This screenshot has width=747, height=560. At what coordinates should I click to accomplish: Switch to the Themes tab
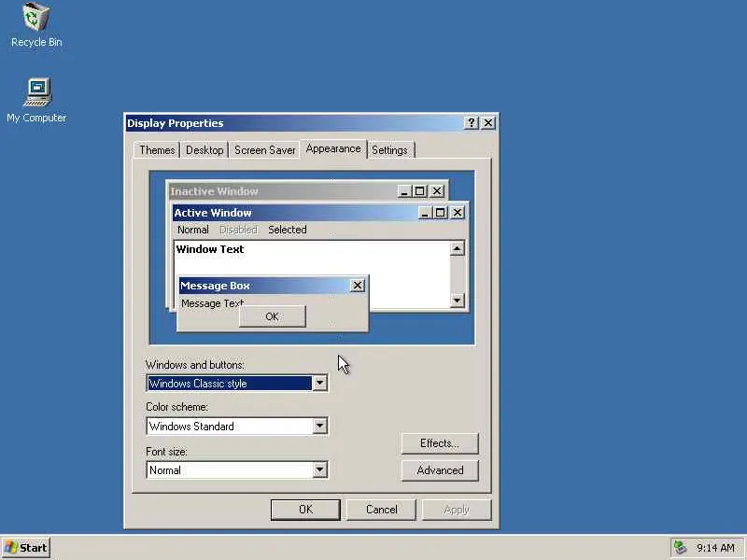(x=157, y=150)
